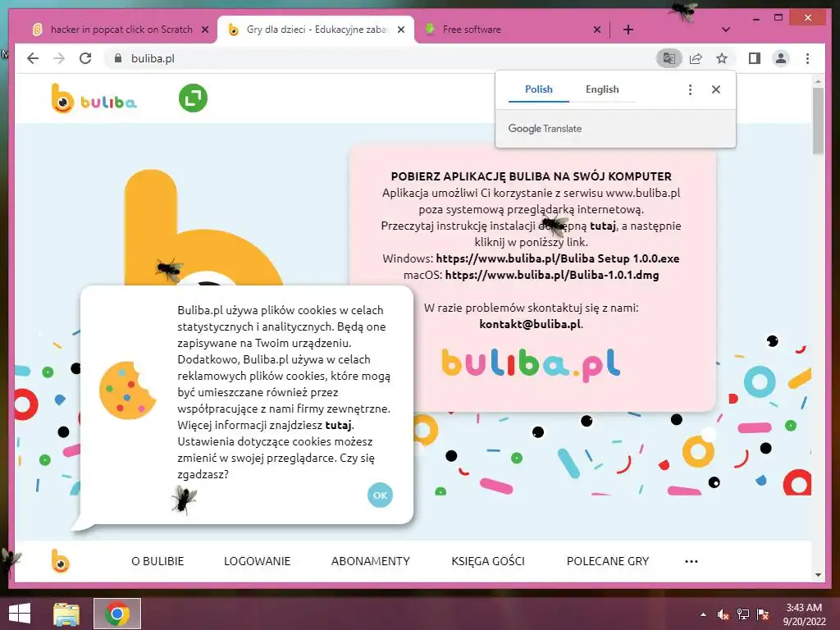The width and height of the screenshot is (840, 630).
Task: Bookmark this page with the star icon
Action: pos(722,58)
